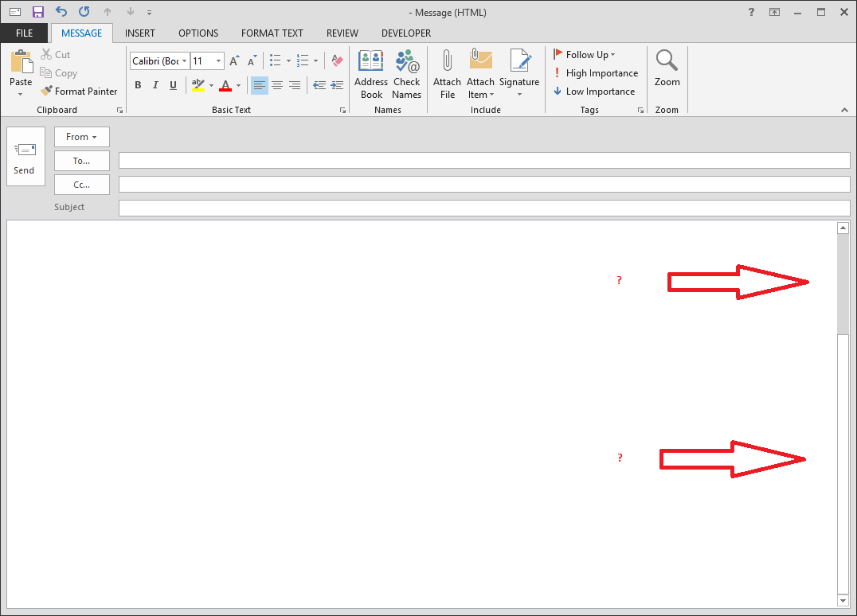Click the To... recipients button
The height and width of the screenshot is (616, 857).
pyautogui.click(x=81, y=161)
